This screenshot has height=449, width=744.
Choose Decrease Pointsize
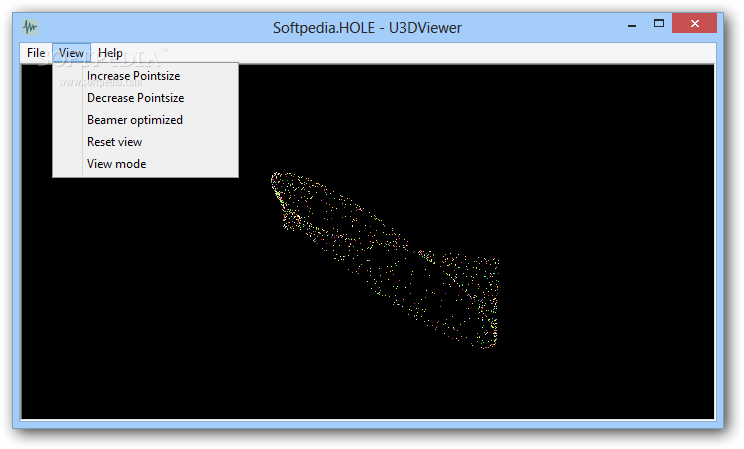(145, 98)
